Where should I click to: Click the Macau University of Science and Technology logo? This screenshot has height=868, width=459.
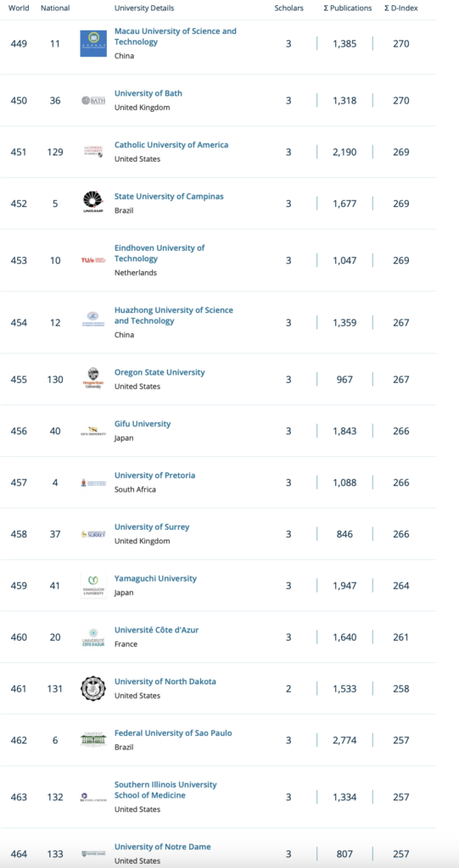tap(93, 43)
